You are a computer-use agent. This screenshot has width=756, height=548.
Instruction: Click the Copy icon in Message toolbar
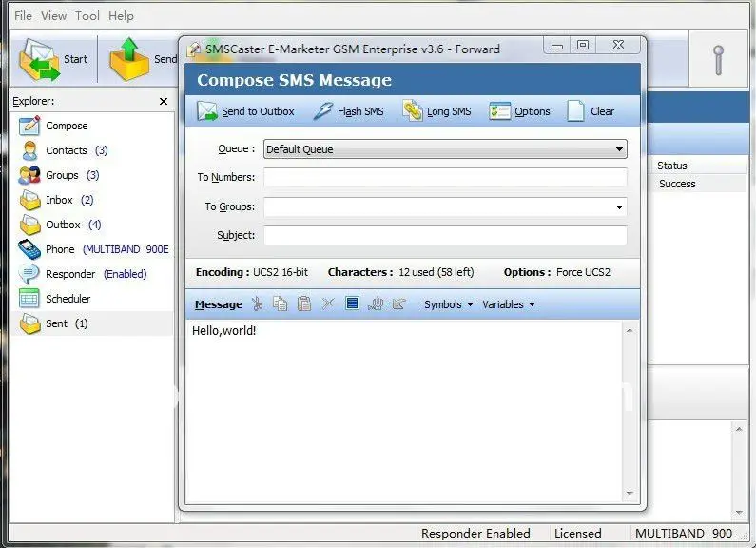pos(281,303)
